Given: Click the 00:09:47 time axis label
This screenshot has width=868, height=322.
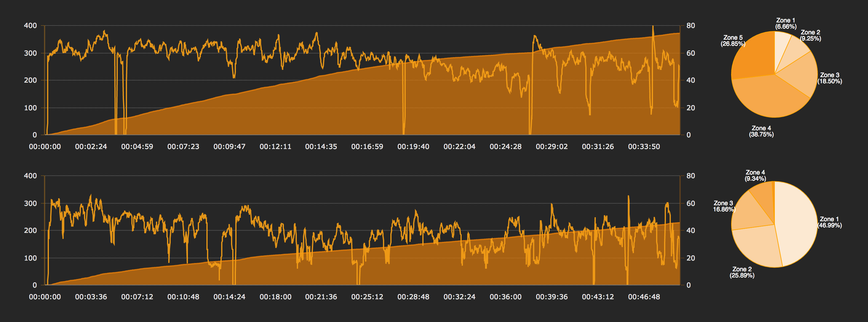Looking at the screenshot, I should [229, 147].
